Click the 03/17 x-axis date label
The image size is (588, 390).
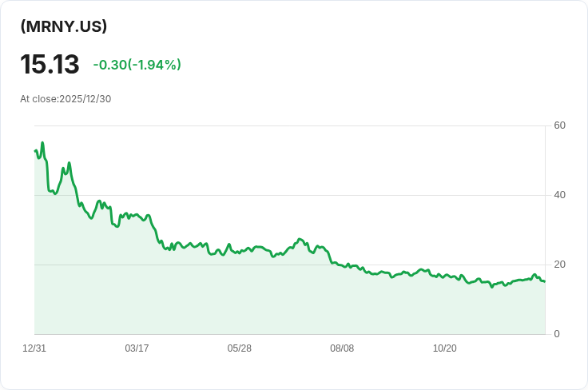[137, 348]
